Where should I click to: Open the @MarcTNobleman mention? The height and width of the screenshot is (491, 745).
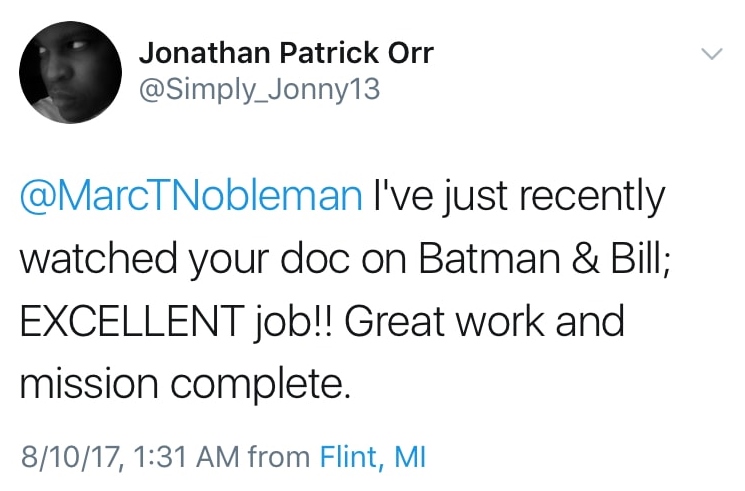tap(190, 196)
